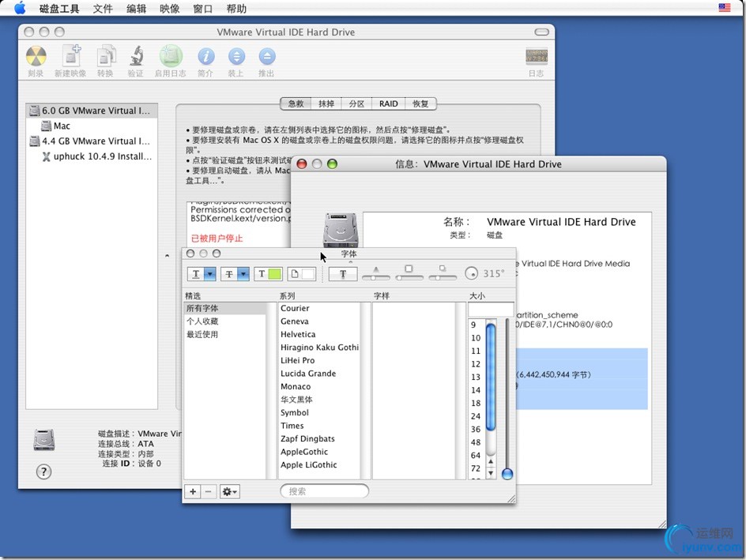The width and height of the screenshot is (746, 560).
Task: Click the font size input field
Action: tap(491, 309)
